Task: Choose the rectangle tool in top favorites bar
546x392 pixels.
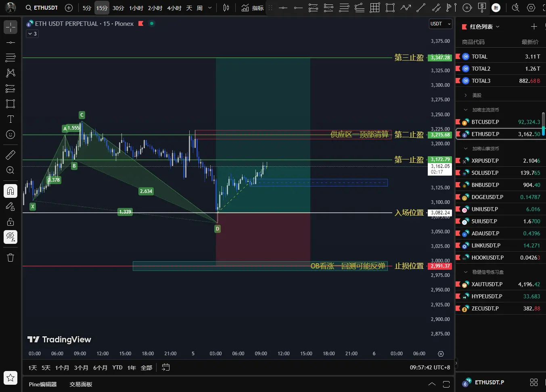Action: pos(390,8)
